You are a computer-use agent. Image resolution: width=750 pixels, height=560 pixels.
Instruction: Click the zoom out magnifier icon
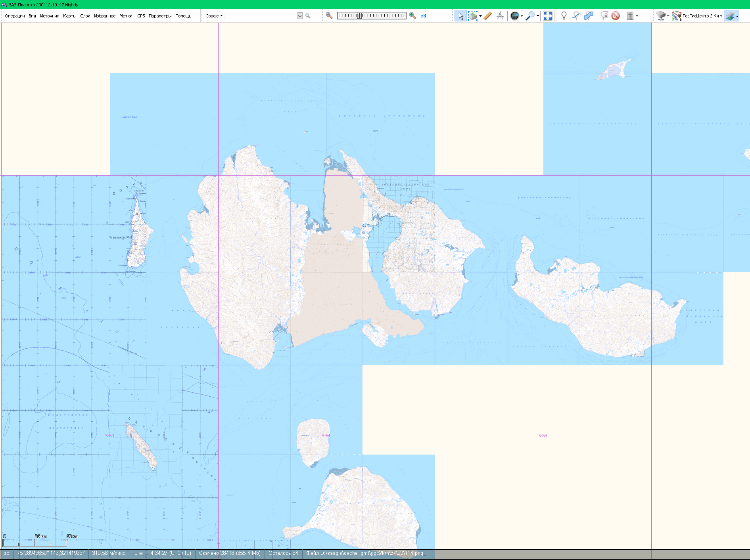[329, 16]
